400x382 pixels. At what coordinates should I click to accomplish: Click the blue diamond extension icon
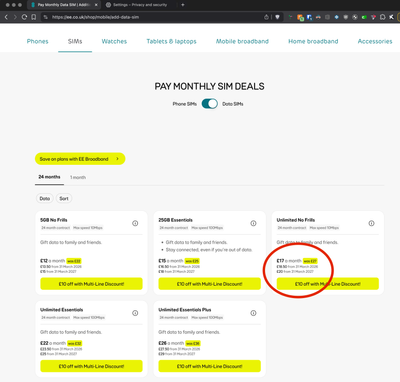337,17
